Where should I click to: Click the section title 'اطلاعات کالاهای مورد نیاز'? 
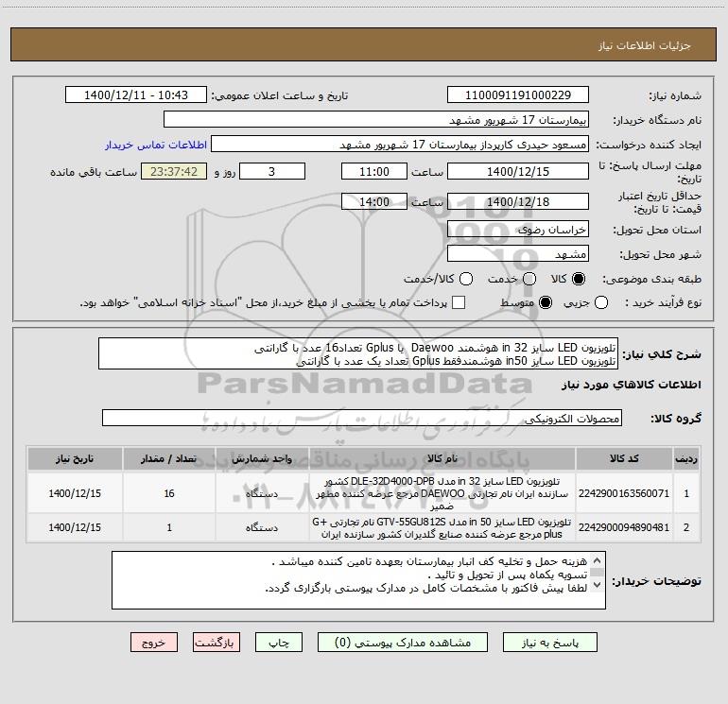pyautogui.click(x=631, y=385)
